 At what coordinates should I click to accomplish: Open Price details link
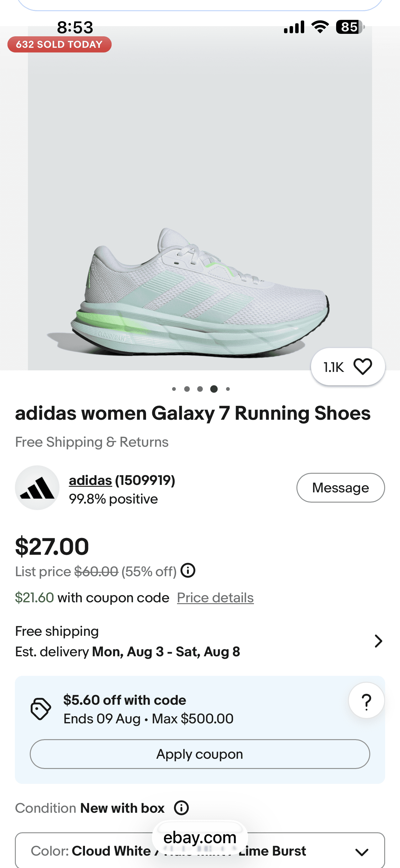click(x=216, y=598)
